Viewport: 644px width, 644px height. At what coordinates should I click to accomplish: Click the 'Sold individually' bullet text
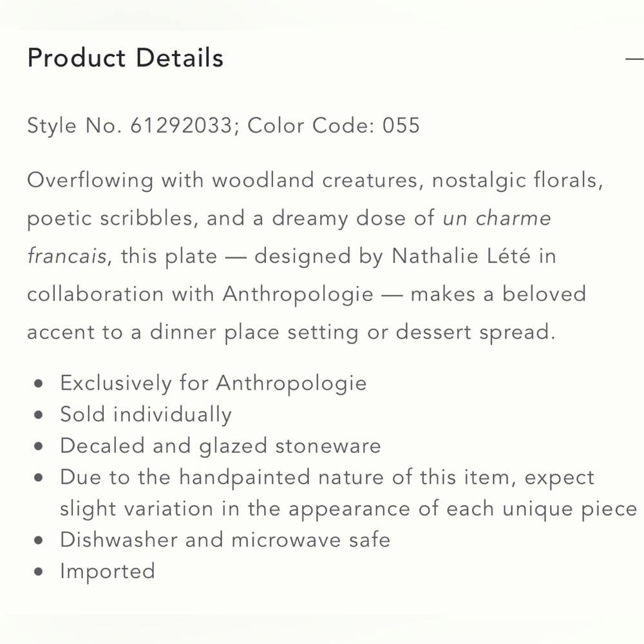tap(146, 414)
